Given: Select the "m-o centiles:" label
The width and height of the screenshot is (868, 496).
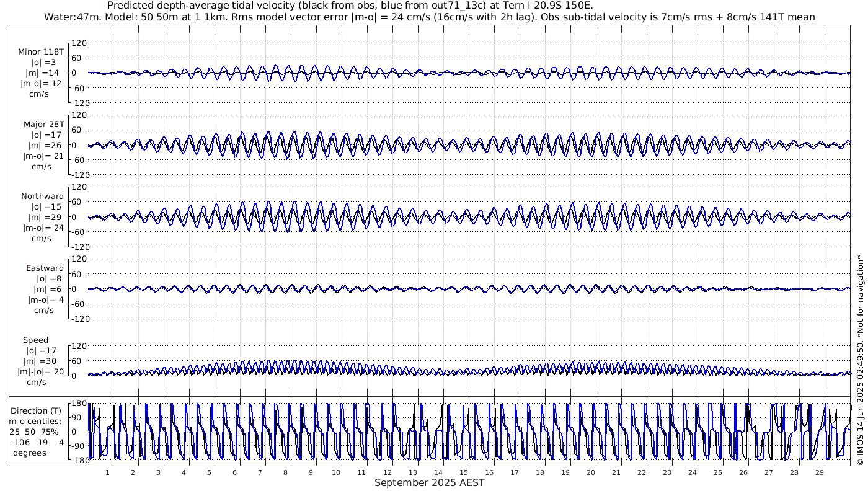Looking at the screenshot, I should click(x=35, y=422).
